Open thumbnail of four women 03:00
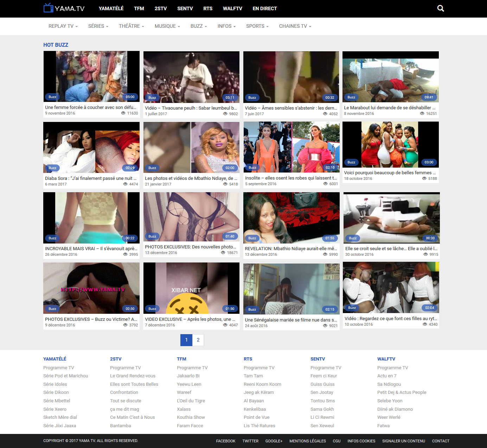 click(x=391, y=144)
